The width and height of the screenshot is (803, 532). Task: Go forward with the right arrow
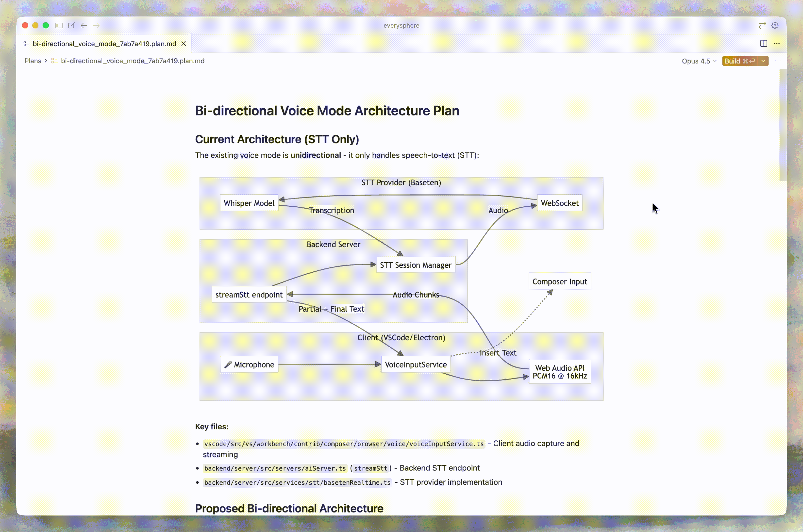(96, 25)
